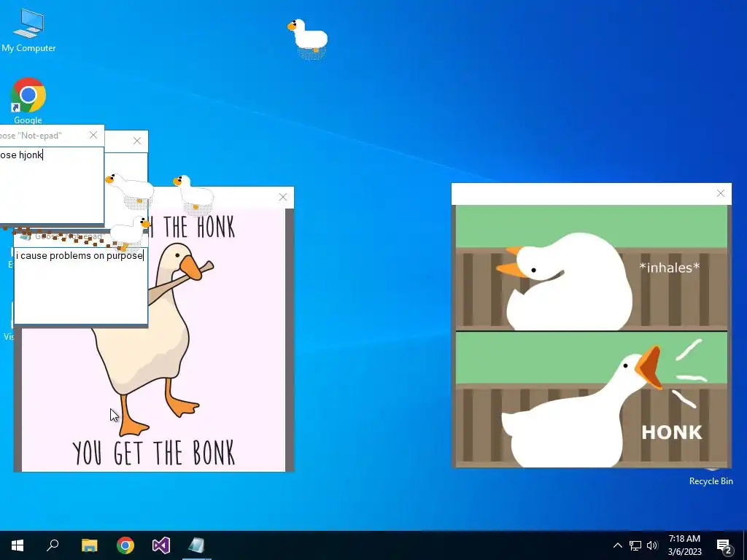Close the Not-epad window hidden behind 'hjonk' note
The width and height of the screenshot is (747, 560).
click(x=137, y=141)
